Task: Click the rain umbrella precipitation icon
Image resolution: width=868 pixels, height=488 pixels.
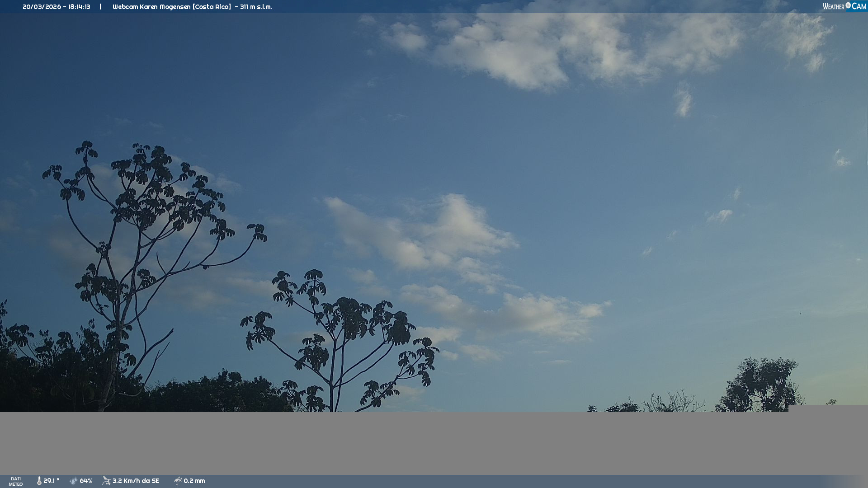Action: (x=178, y=481)
